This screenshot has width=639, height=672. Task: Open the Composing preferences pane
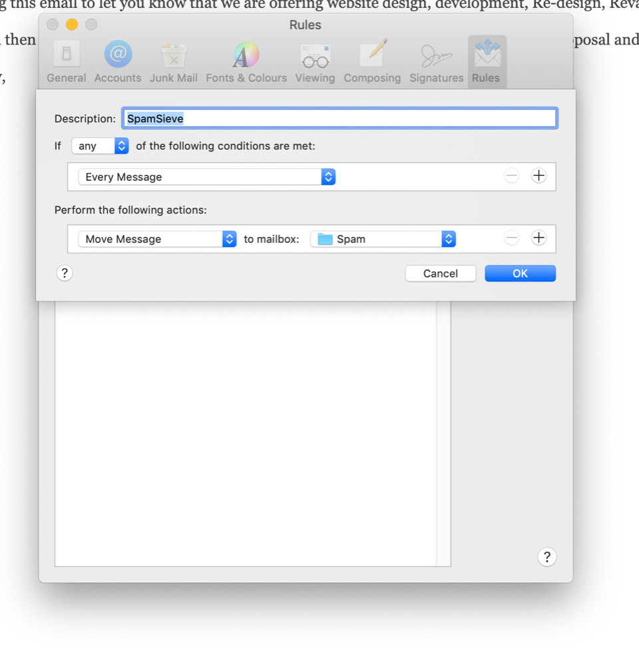372,61
